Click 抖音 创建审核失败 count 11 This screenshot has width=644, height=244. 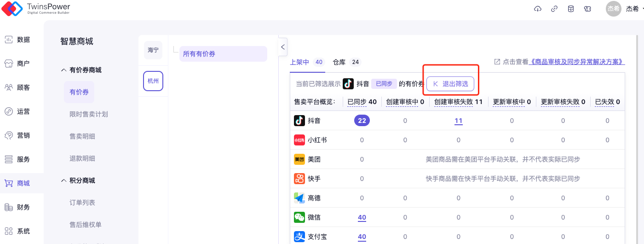pyautogui.click(x=458, y=121)
